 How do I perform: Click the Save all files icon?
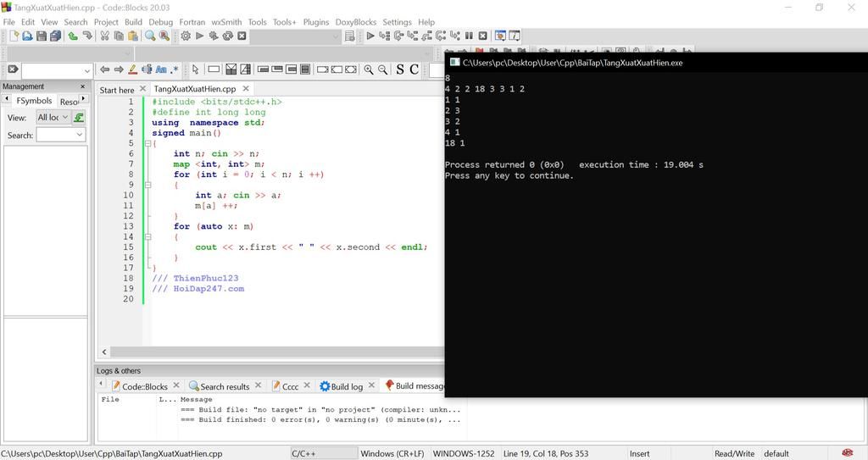[x=55, y=36]
